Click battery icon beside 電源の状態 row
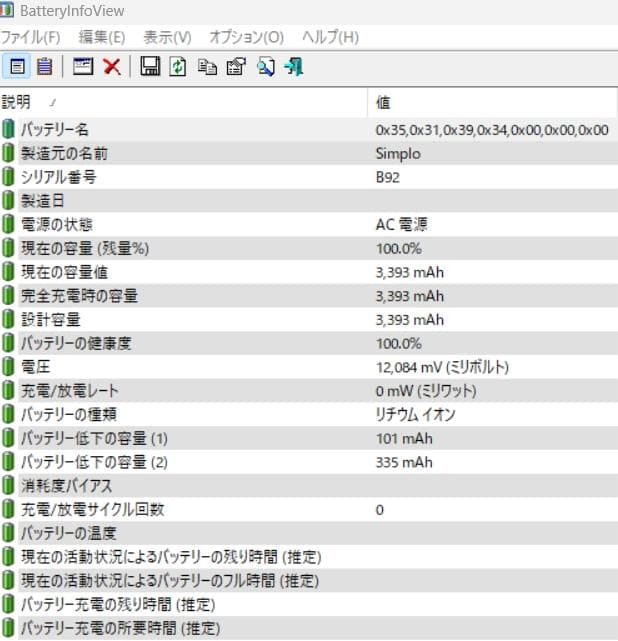The image size is (618, 641). click(x=8, y=224)
